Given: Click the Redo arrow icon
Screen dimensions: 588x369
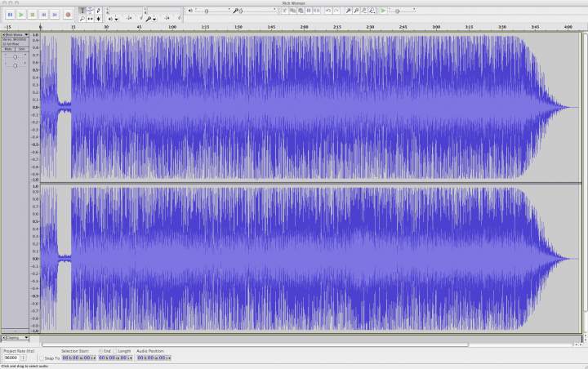Looking at the screenshot, I should tap(336, 11).
